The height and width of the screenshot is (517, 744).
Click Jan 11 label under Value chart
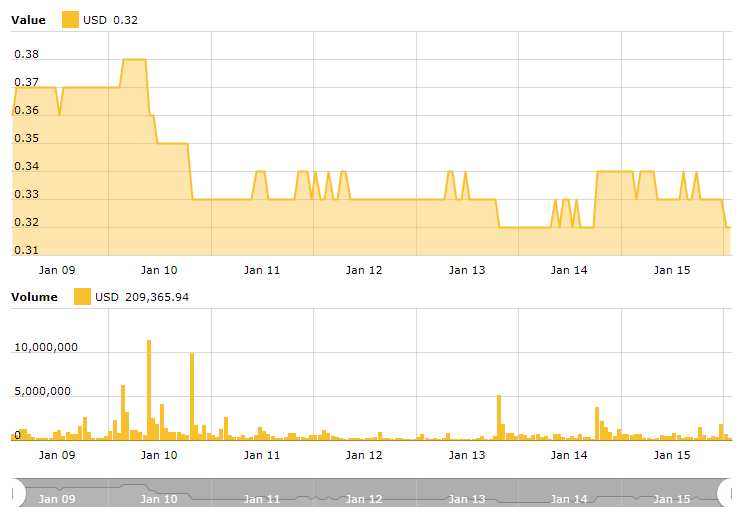coord(262,270)
